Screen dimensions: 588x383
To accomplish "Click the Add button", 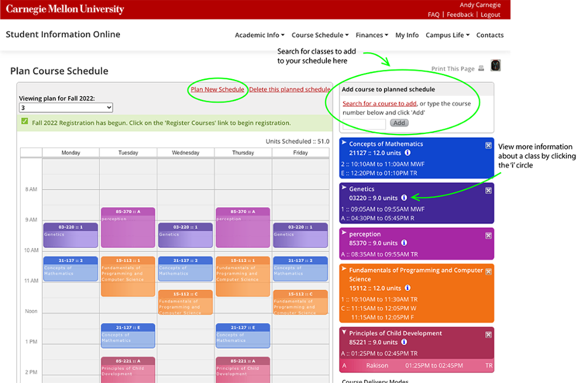I will point(399,123).
